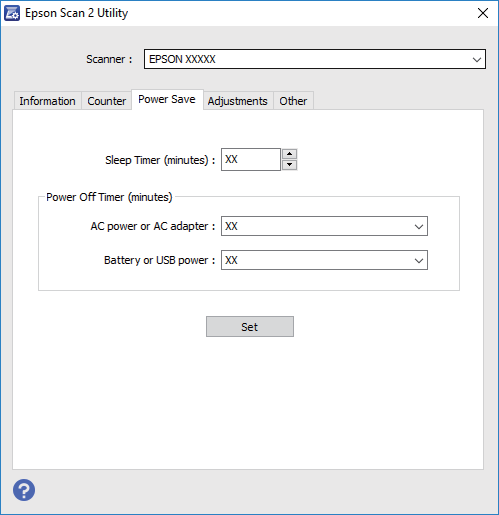The image size is (499, 515).
Task: Expand the AC power or AC adapter dropdown
Action: point(324,226)
